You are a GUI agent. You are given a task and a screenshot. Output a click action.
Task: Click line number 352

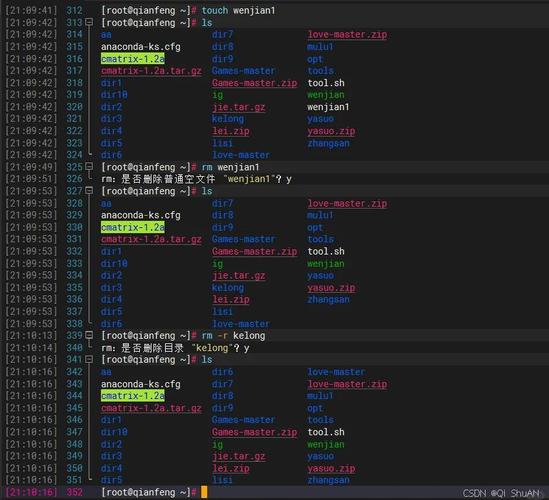(75, 492)
